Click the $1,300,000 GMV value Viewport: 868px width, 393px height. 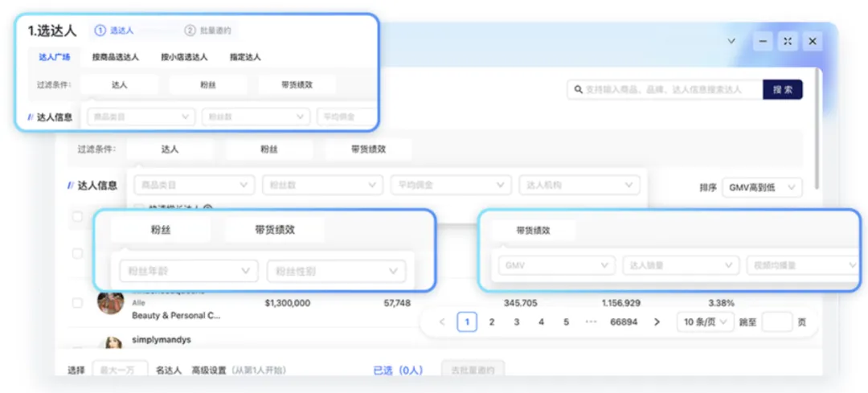[x=287, y=303]
